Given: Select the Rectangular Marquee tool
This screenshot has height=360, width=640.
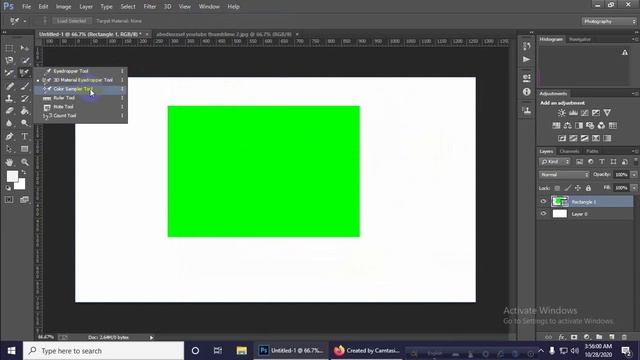Looking at the screenshot, I should (x=9, y=48).
